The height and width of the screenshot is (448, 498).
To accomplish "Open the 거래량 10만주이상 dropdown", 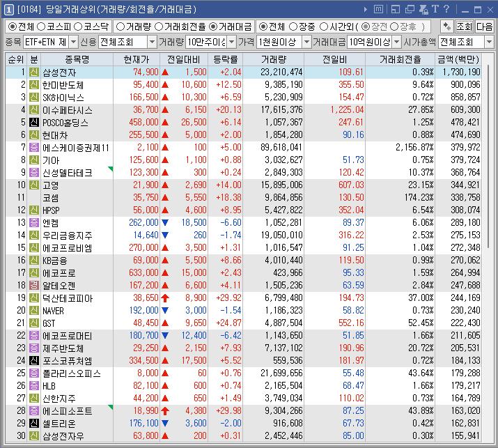I will [232, 42].
